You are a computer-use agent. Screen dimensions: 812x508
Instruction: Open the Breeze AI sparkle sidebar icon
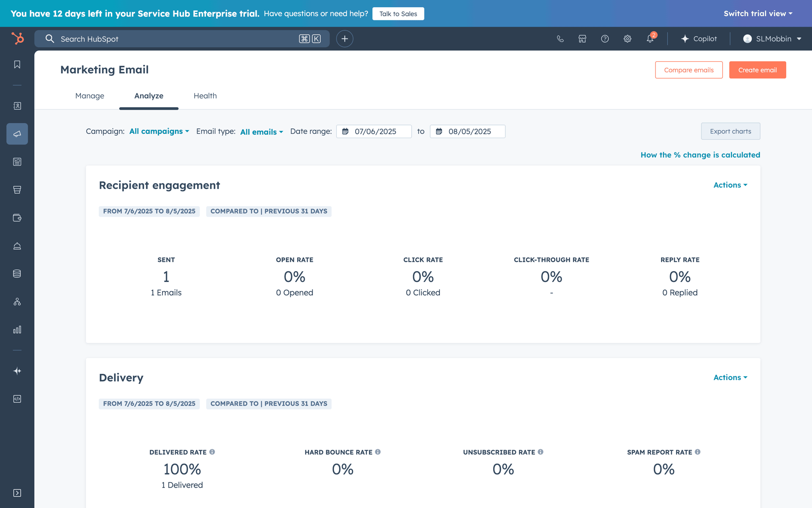[17, 371]
